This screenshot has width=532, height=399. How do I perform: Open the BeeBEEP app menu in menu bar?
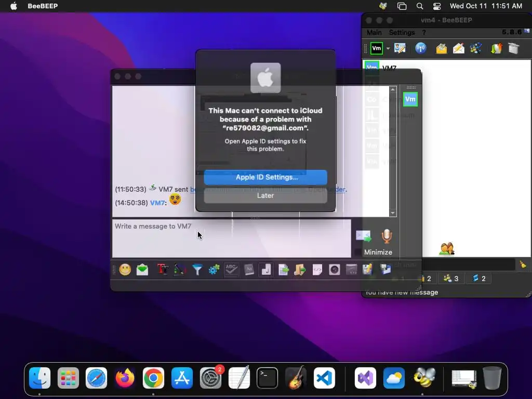pyautogui.click(x=43, y=6)
